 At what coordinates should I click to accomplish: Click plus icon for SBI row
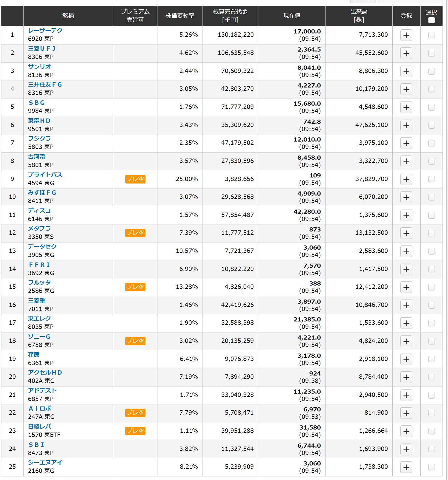(x=406, y=449)
